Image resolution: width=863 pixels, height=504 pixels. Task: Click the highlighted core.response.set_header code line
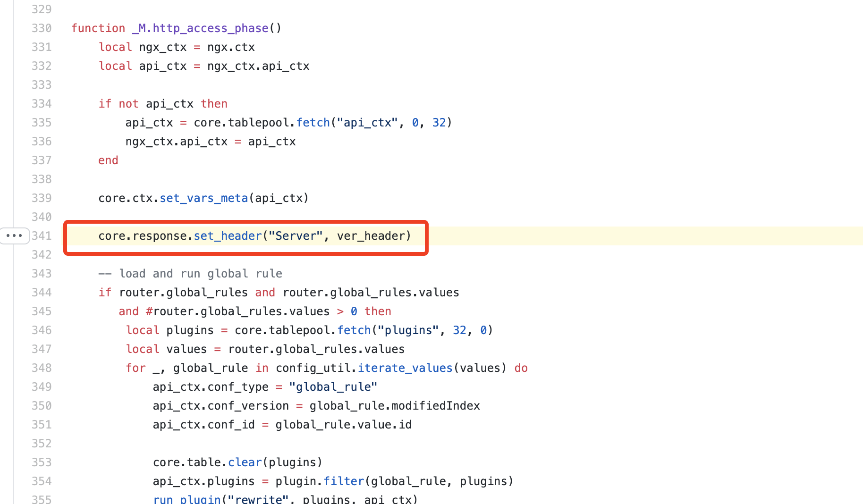pyautogui.click(x=254, y=235)
